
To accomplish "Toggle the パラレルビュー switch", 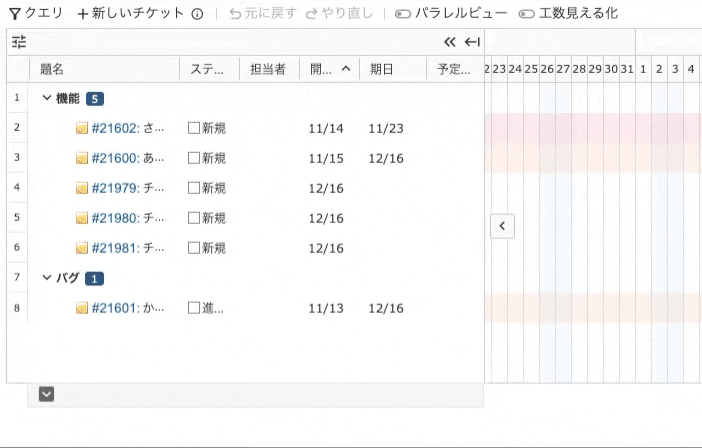I will click(x=403, y=14).
